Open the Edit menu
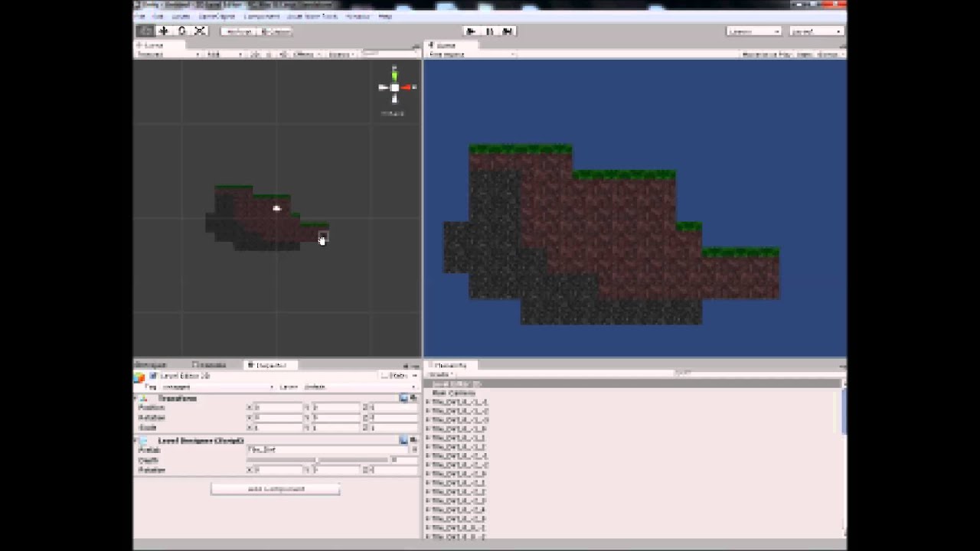980x551 pixels. coord(158,16)
